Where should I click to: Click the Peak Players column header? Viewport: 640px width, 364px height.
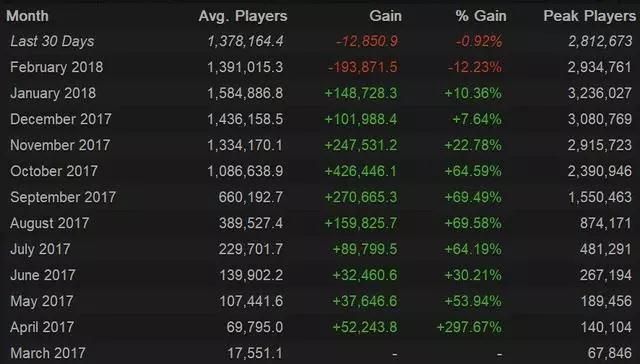click(x=589, y=16)
